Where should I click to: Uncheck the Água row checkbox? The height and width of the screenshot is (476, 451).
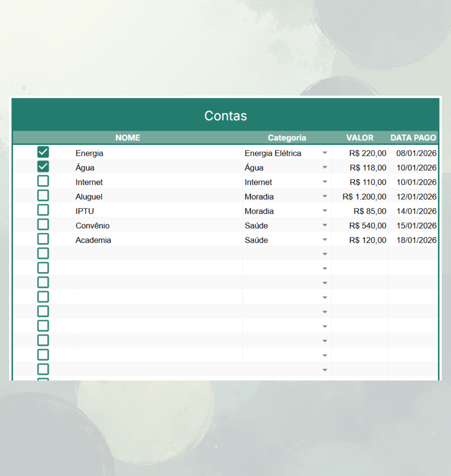pos(43,167)
